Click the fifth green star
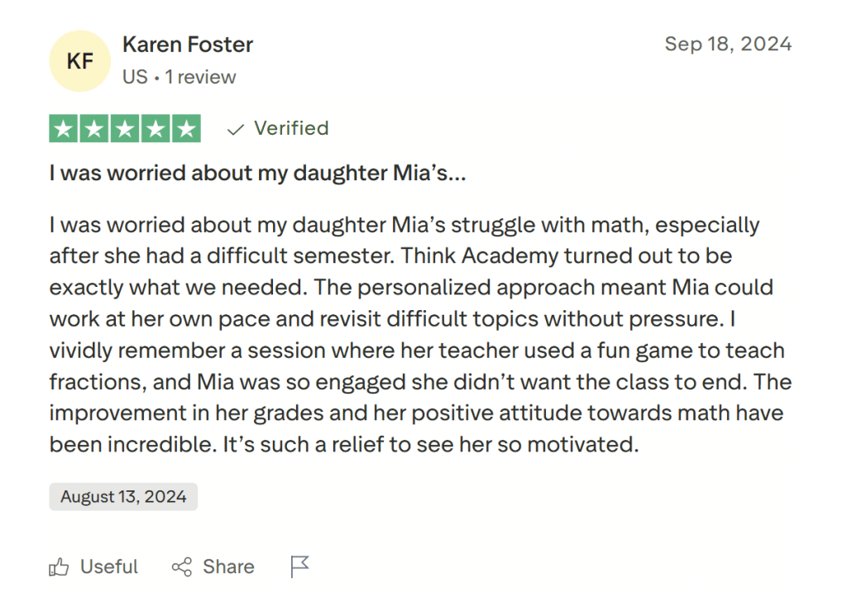 pos(184,128)
